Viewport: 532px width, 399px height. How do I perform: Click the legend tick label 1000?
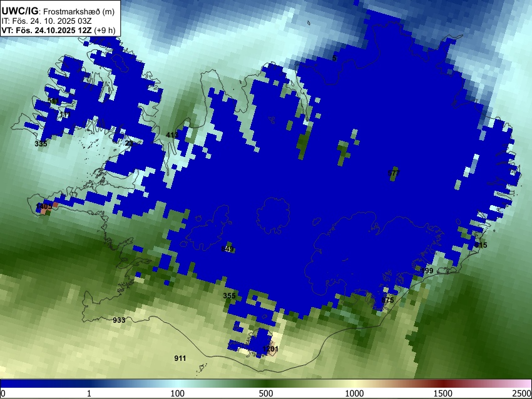pyautogui.click(x=354, y=393)
